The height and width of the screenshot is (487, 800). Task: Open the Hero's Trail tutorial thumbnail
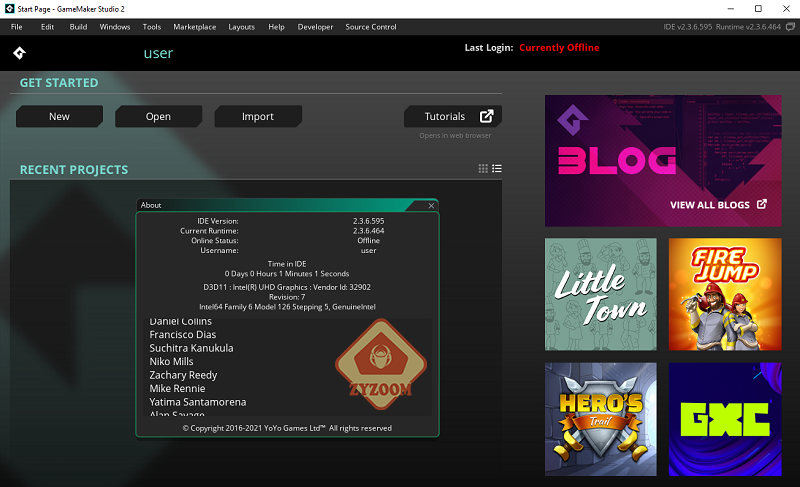601,419
